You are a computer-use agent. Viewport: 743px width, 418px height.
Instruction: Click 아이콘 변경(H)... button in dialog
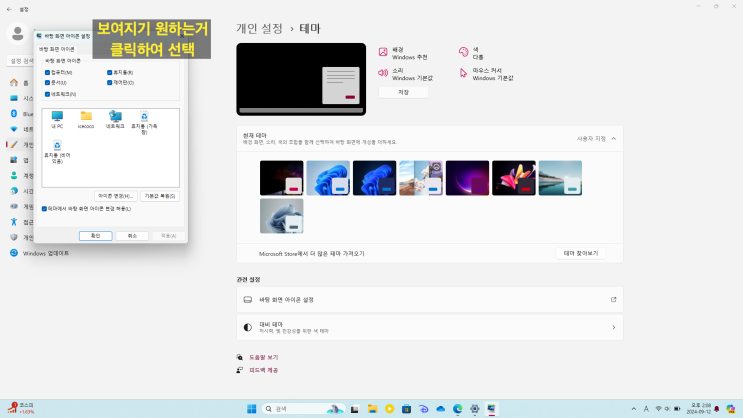pyautogui.click(x=116, y=196)
